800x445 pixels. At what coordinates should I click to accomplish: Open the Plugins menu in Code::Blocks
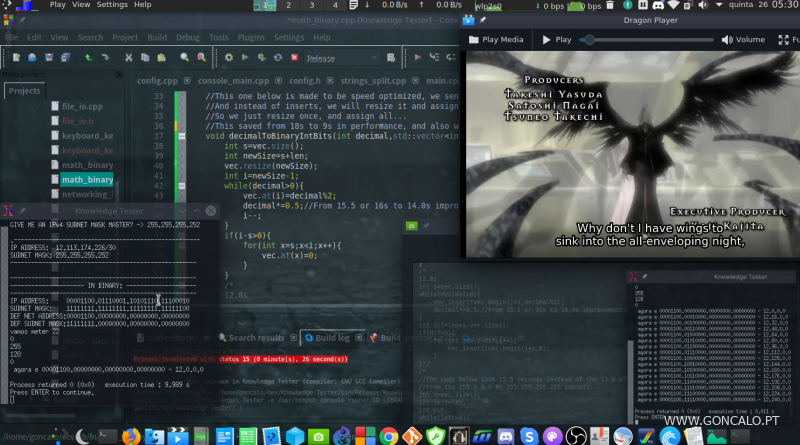(255, 38)
